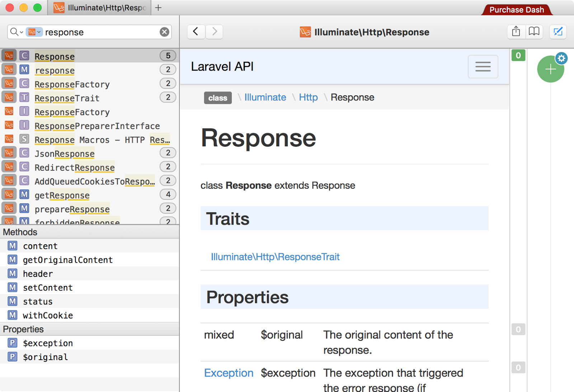The image size is (574, 392).
Task: Toggle the Laravel API hamburger menu
Action: point(483,67)
